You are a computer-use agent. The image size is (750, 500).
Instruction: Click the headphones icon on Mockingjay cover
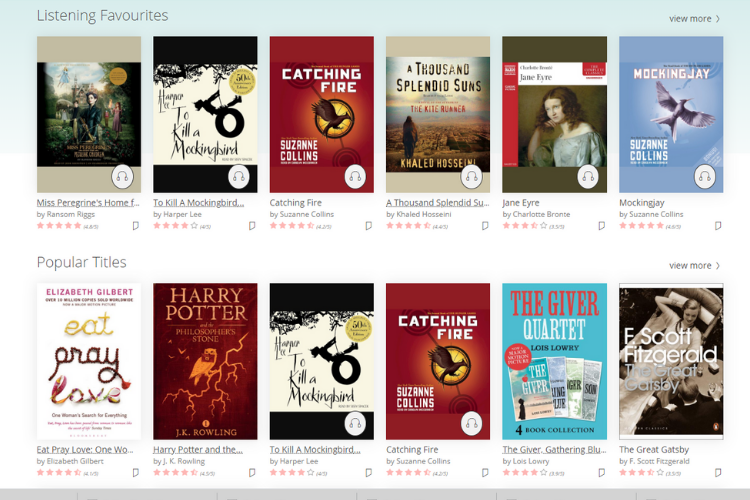tap(705, 177)
